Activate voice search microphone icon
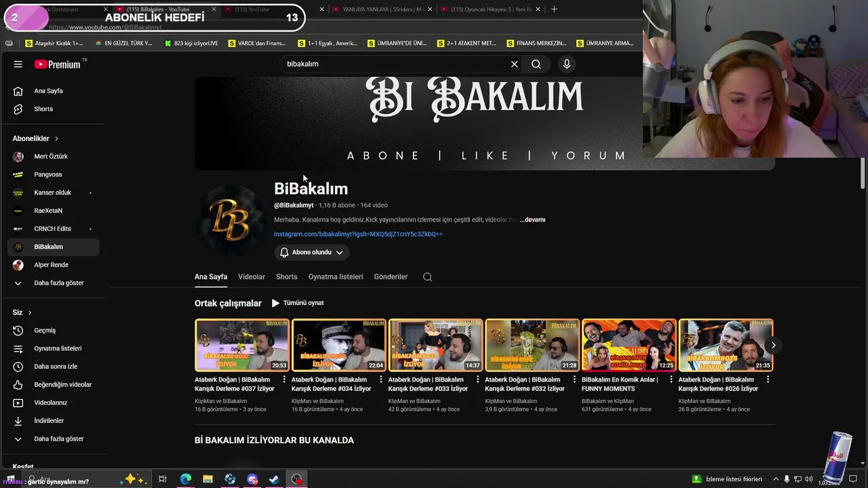Viewport: 868px width, 488px height. click(x=567, y=64)
